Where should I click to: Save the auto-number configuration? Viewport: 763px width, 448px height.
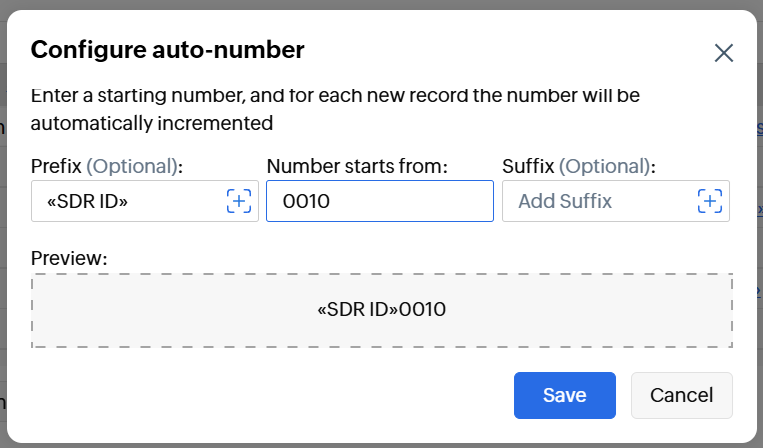[x=564, y=395]
